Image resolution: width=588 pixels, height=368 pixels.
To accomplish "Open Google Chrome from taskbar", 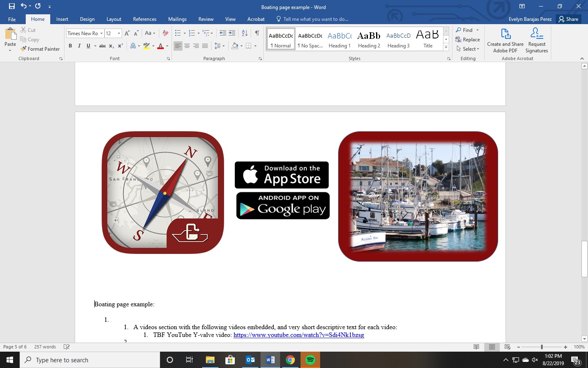I will [x=290, y=360].
